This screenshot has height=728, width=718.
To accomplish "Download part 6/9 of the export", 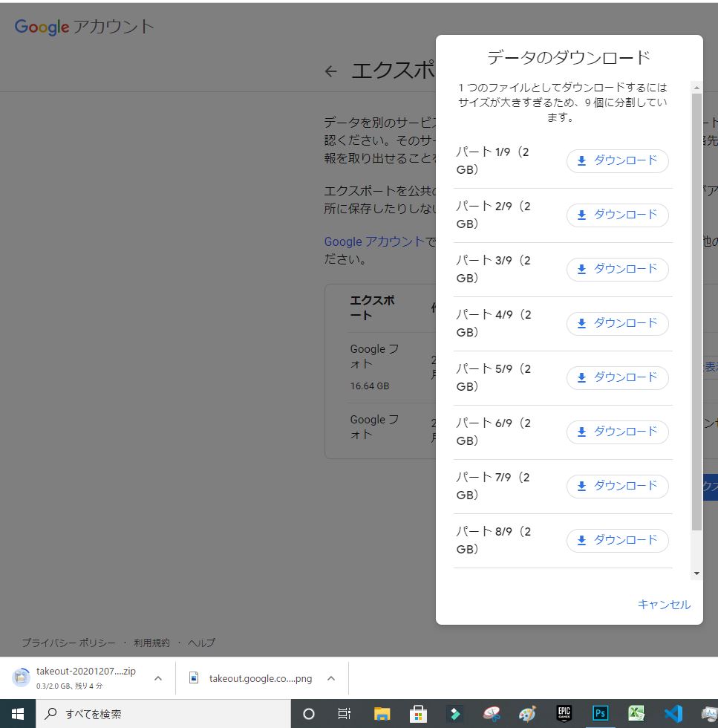I will click(x=617, y=432).
